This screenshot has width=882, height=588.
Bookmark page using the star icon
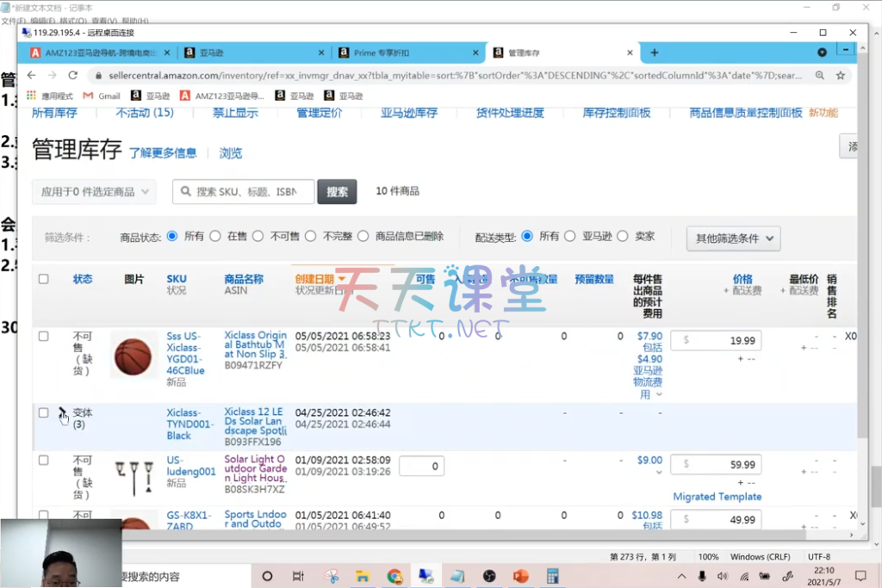[841, 76]
